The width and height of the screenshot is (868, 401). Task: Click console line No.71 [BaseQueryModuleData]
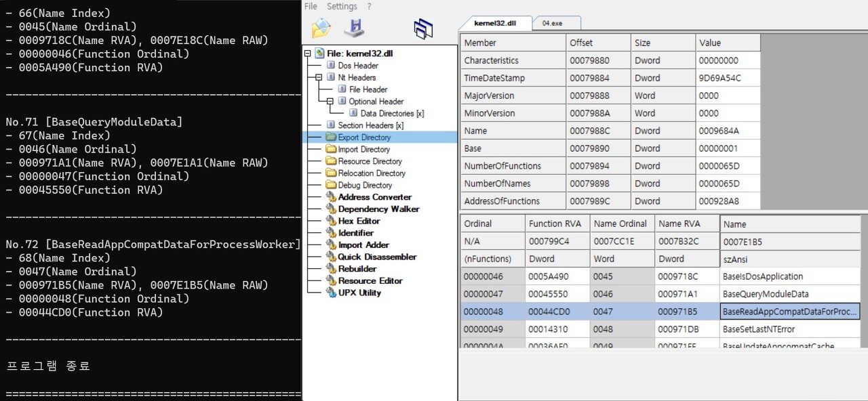(x=94, y=122)
